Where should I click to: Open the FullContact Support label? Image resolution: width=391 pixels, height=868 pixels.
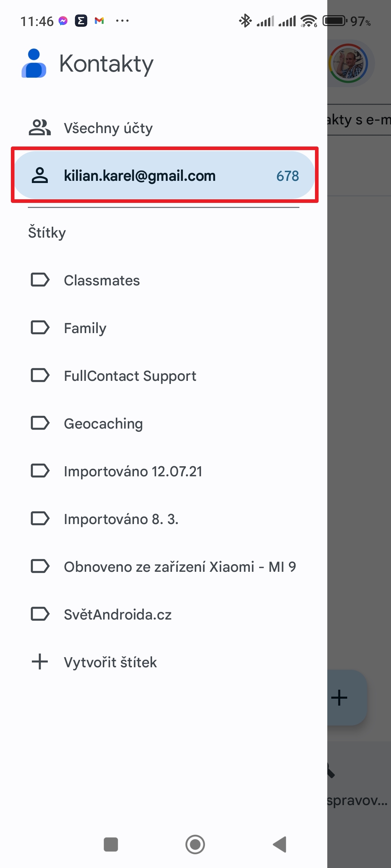pos(130,376)
